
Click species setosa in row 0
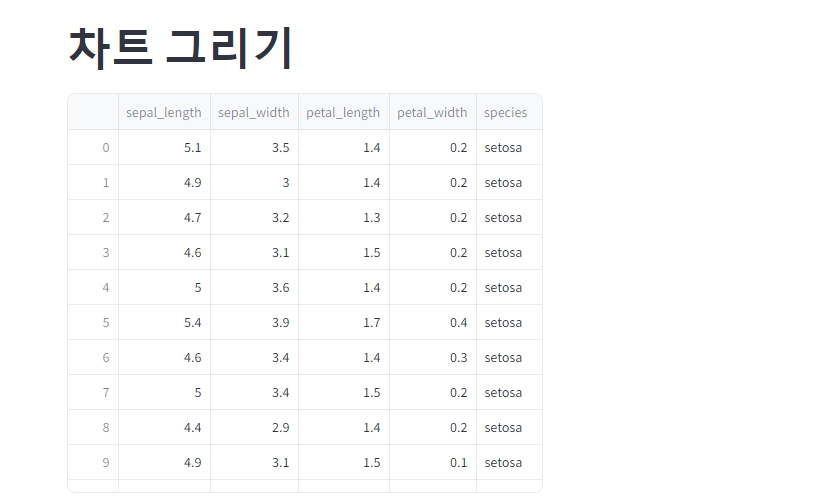[x=509, y=147]
